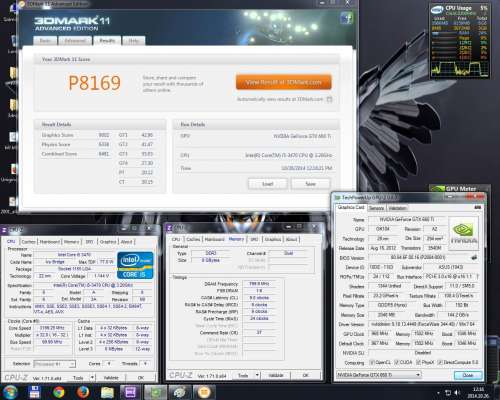Select the Results tab in 3DMark 11
Viewport: 500px width, 400px height.
pyautogui.click(x=107, y=40)
